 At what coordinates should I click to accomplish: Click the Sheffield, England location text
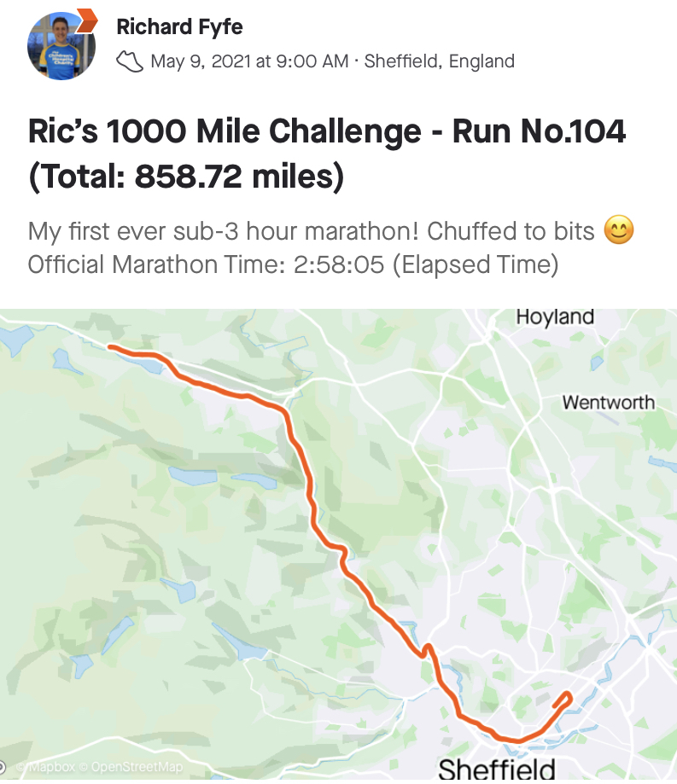(x=439, y=61)
